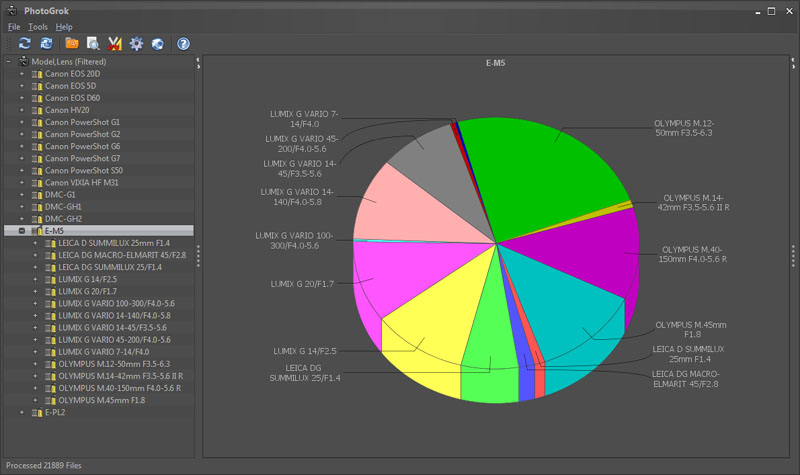
Task: Click the folder icon next to Canon EOS 5D
Action: click(x=37, y=86)
